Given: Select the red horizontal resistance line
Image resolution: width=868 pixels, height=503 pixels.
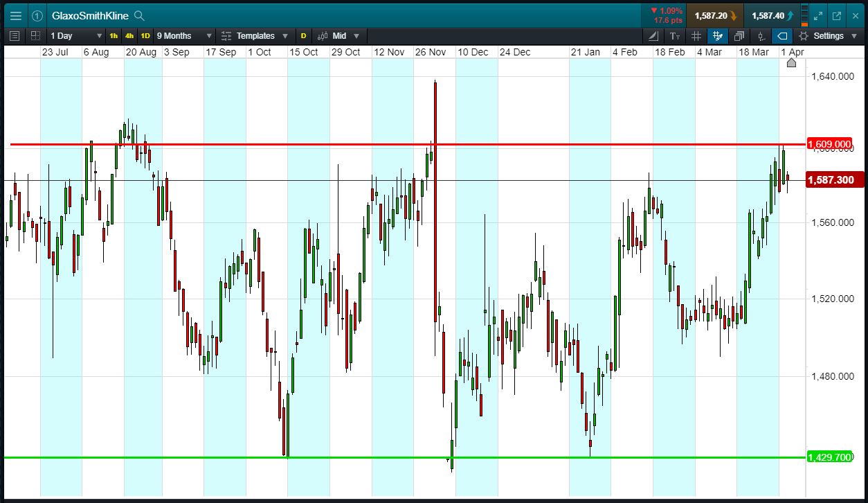Looking at the screenshot, I should pyautogui.click(x=407, y=145).
